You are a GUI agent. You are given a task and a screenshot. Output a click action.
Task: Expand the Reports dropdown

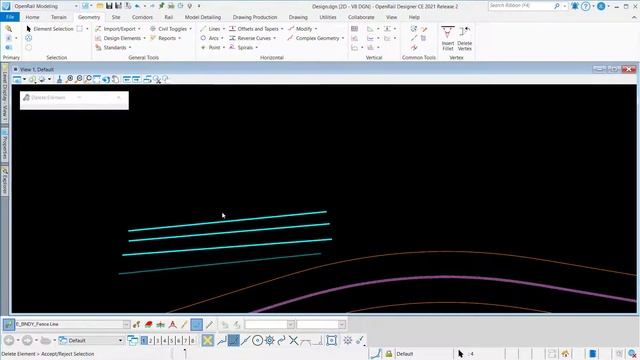click(165, 38)
